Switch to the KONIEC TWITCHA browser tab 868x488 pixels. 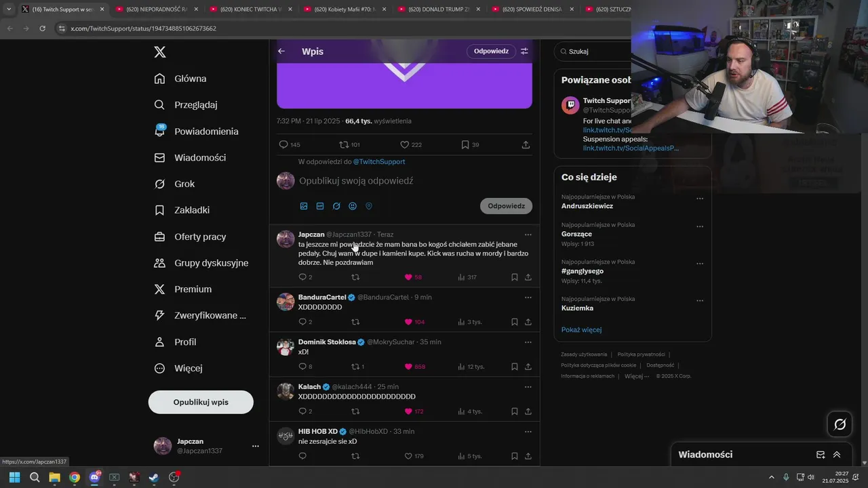(249, 9)
